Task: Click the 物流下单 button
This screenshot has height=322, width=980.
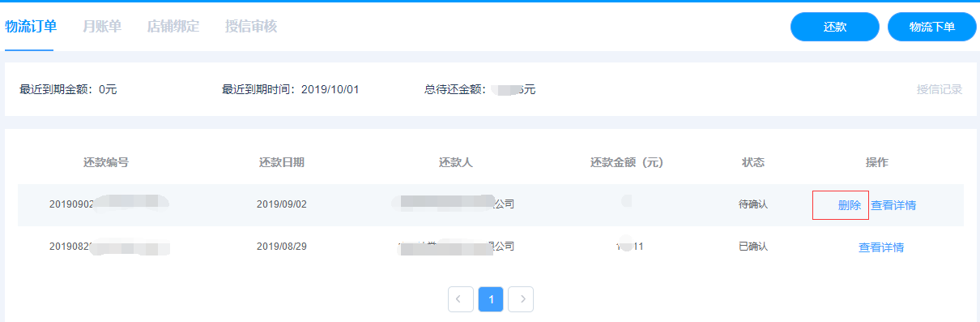Action: pyautogui.click(x=932, y=27)
